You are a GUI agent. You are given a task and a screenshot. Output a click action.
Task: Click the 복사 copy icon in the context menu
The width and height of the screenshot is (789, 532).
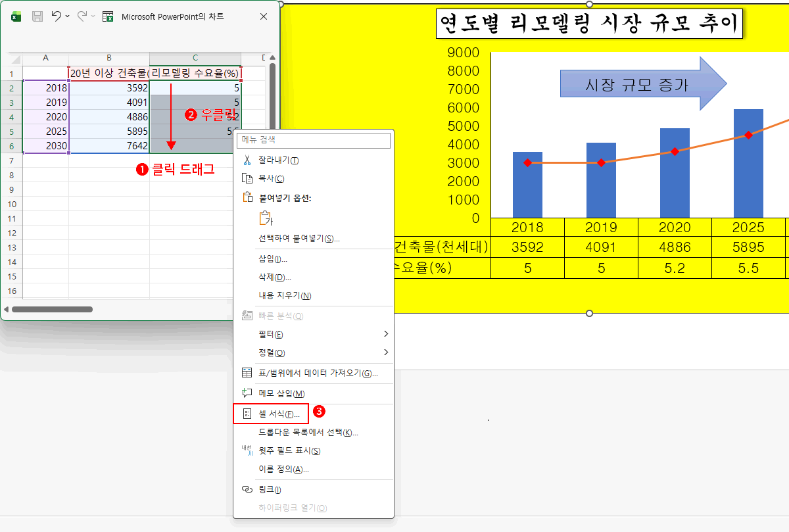coord(247,177)
